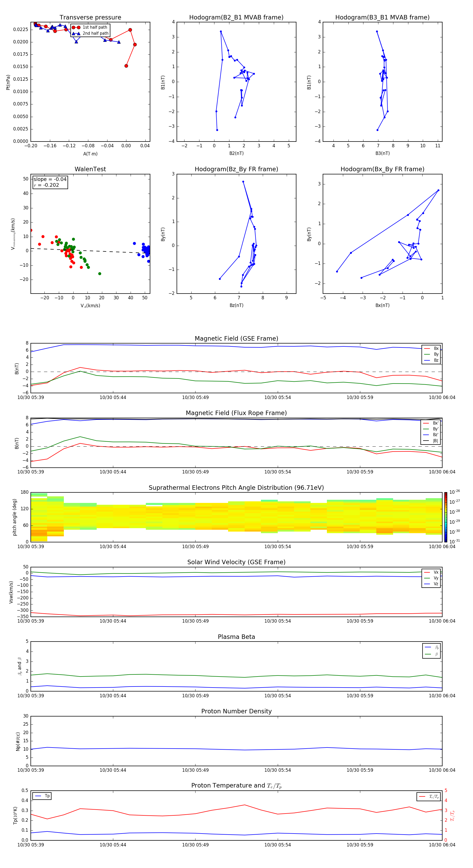The width and height of the screenshot is (473, 868).
Task: Click the |B| legend entry in Flux Rope panel
Action: (431, 441)
